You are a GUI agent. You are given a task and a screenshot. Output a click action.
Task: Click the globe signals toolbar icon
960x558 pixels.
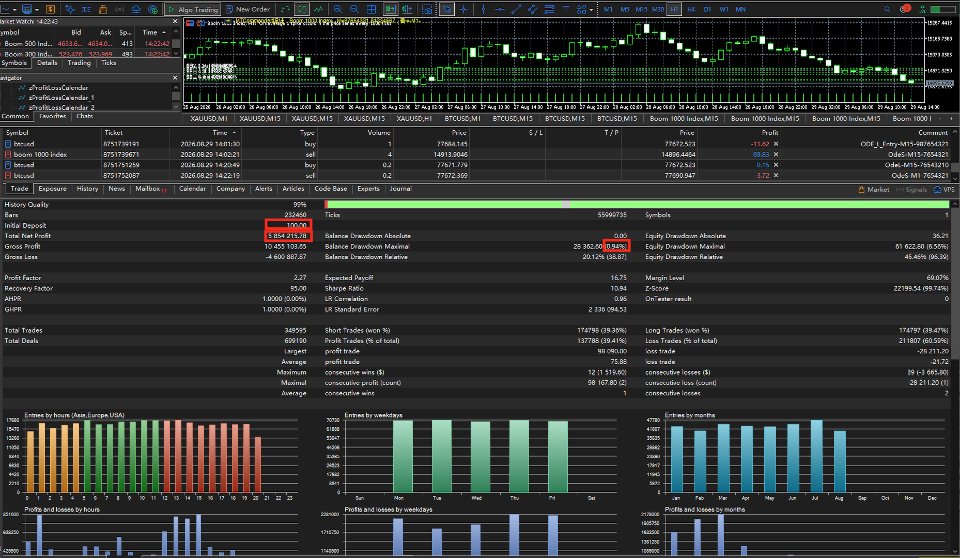coord(152,9)
